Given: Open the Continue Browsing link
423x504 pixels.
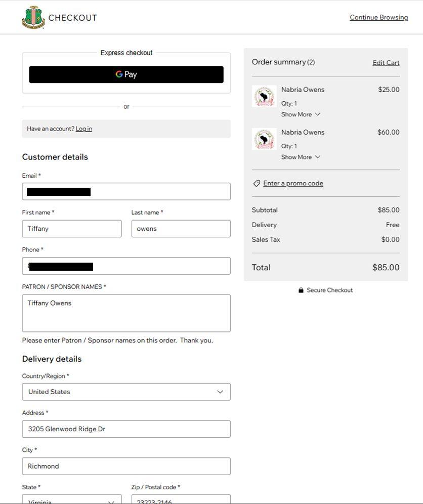Looking at the screenshot, I should point(378,17).
